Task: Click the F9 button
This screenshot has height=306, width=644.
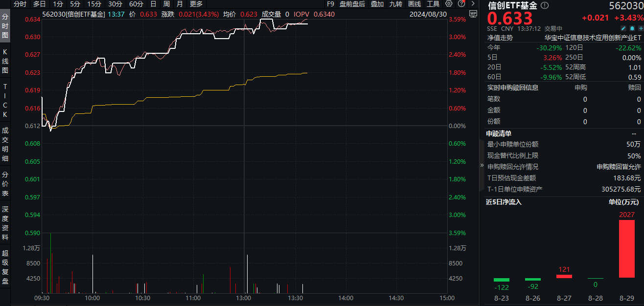Action: coord(331,4)
